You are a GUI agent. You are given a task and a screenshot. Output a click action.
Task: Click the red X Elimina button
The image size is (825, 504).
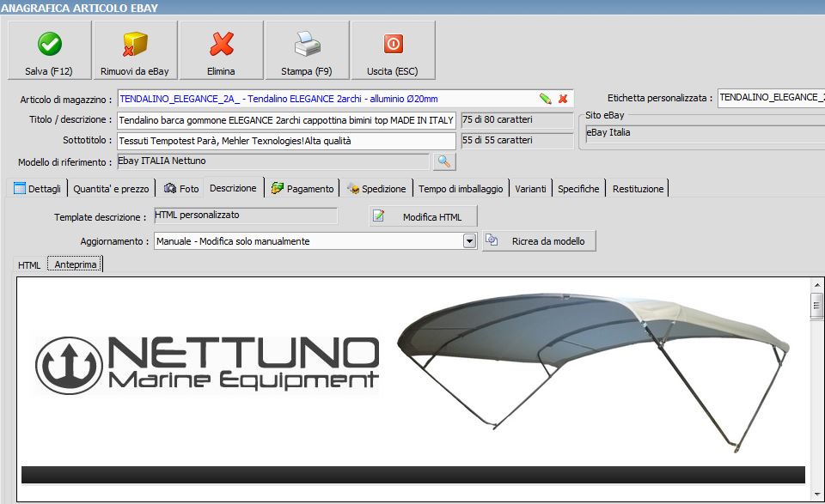pyautogui.click(x=222, y=51)
